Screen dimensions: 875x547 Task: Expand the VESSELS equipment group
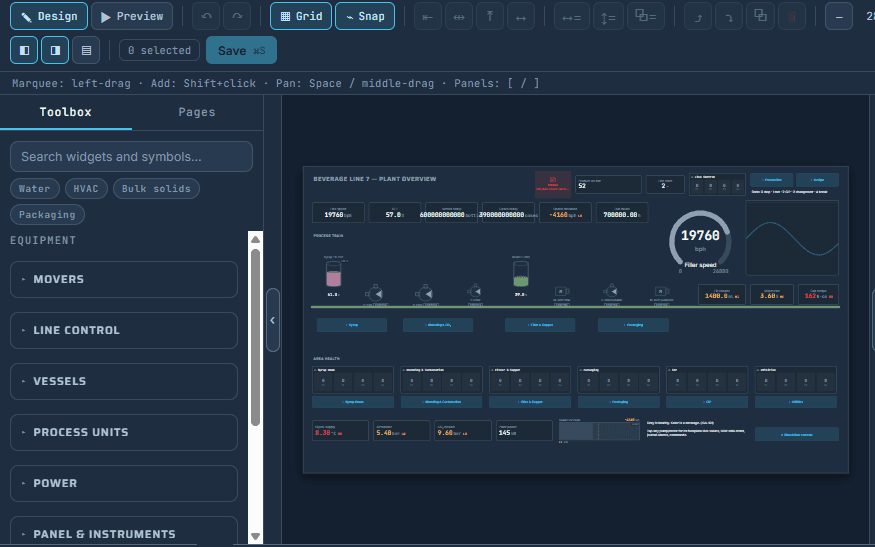click(x=124, y=381)
